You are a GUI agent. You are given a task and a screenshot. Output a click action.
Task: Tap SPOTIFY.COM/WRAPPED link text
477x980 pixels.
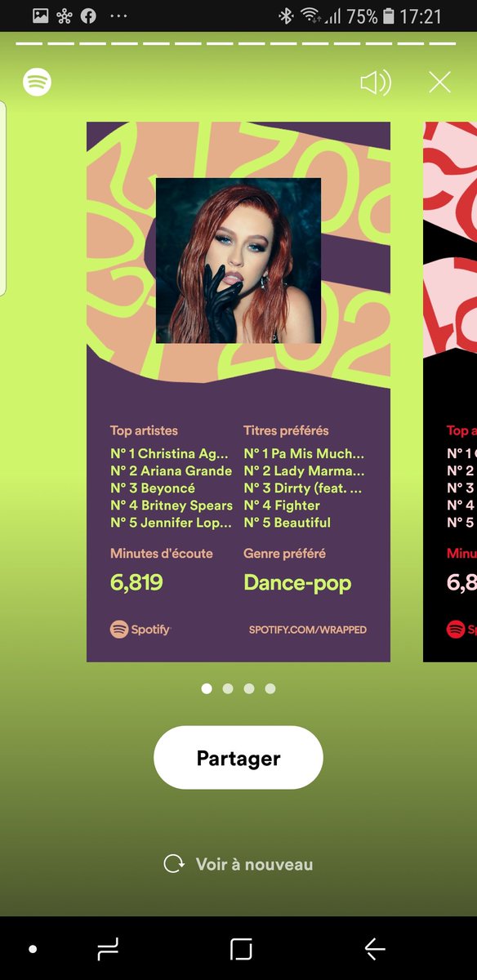point(308,630)
